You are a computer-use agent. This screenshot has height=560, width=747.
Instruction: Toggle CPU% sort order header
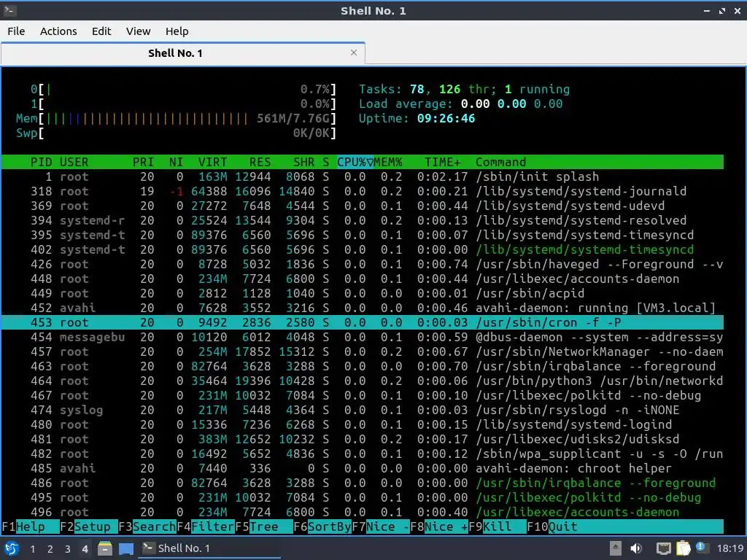[355, 163]
